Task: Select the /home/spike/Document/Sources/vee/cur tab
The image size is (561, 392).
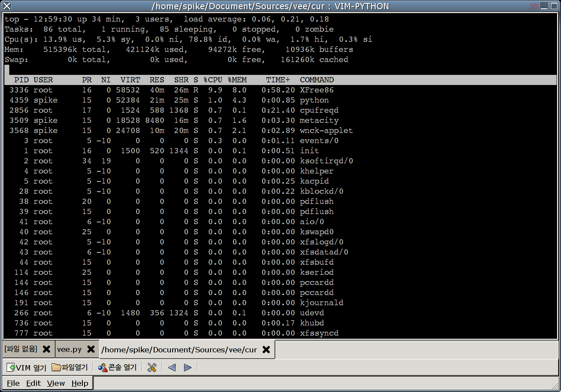Action: (x=179, y=349)
